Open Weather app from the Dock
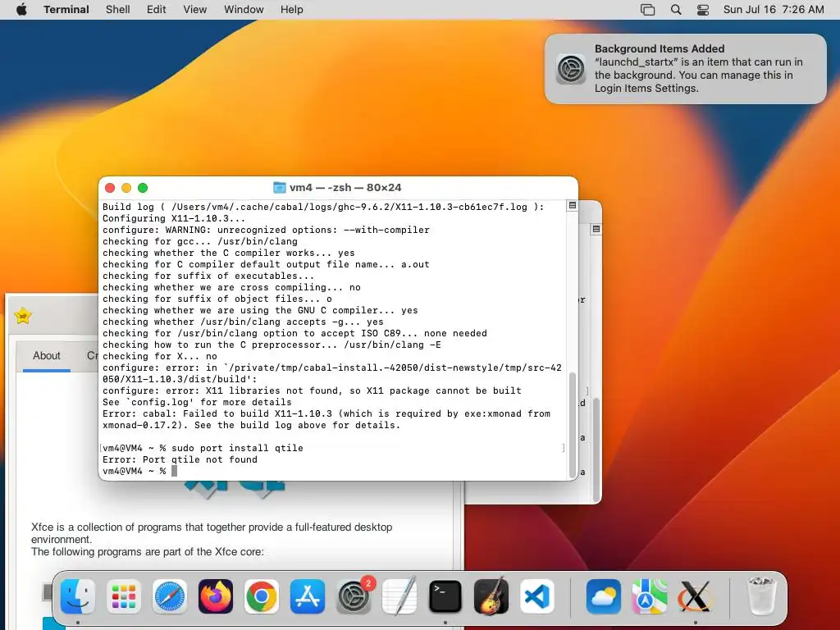Viewport: 840px width, 630px height. point(604,596)
